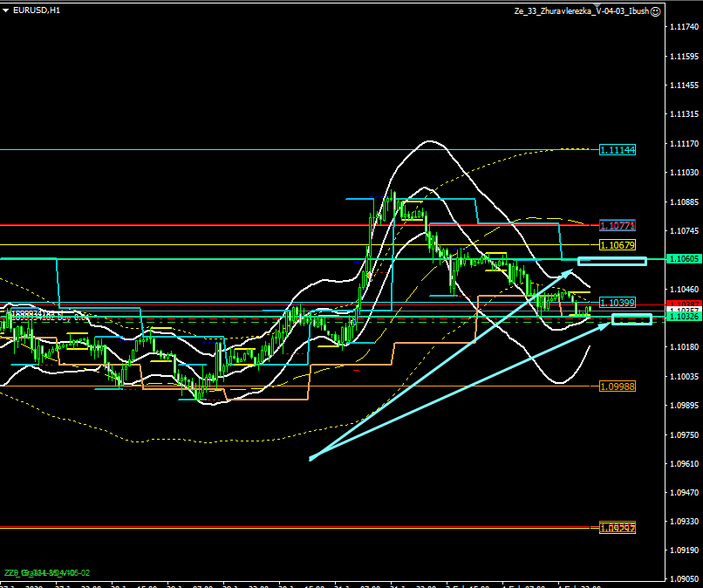Viewport: 703px width, 588px height.
Task: Click the green 1.10605 price scale marker
Action: click(x=682, y=259)
